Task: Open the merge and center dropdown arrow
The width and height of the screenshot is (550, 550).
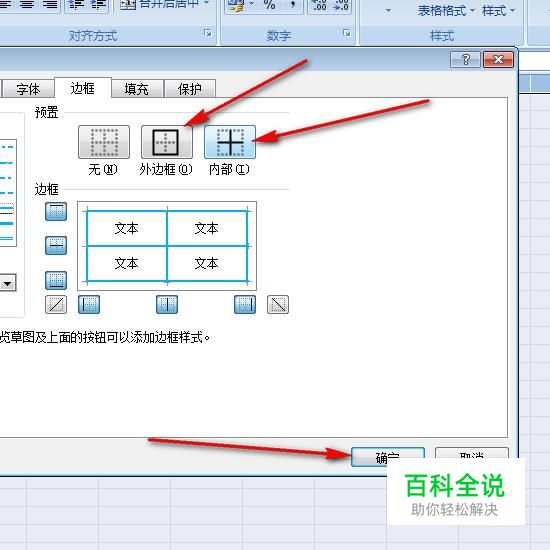Action: (207, 4)
